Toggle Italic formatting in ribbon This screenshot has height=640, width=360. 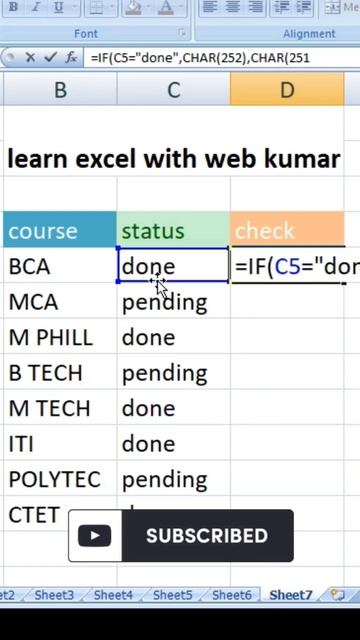[x=36, y=7]
